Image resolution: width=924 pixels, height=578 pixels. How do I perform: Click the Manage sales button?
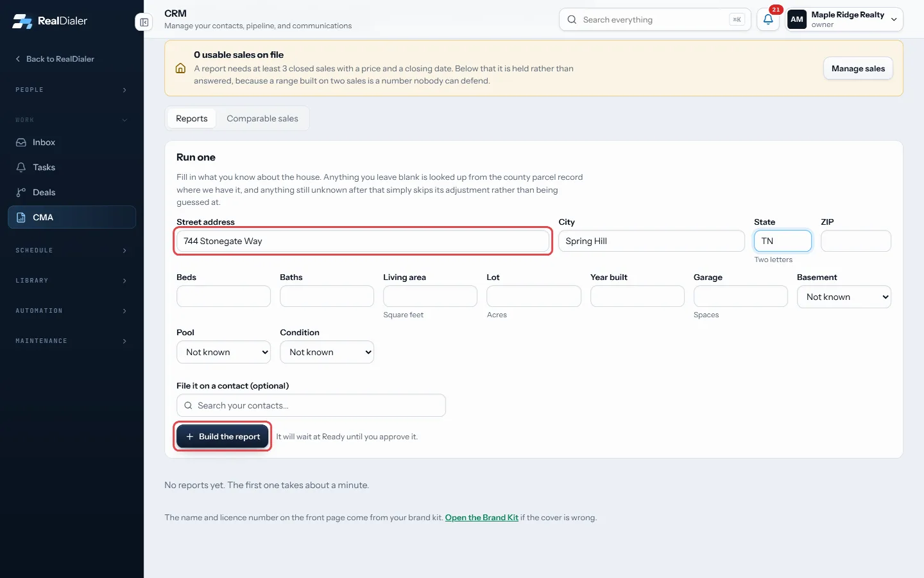[858, 69]
